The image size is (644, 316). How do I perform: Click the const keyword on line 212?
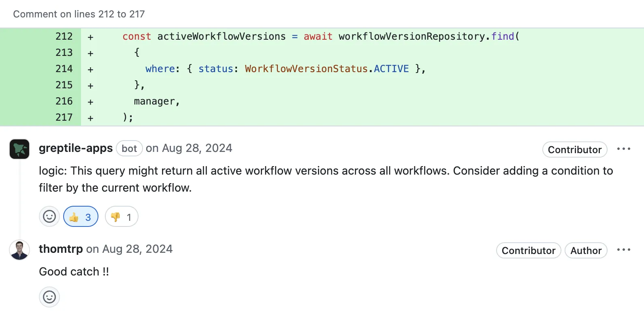136,36
